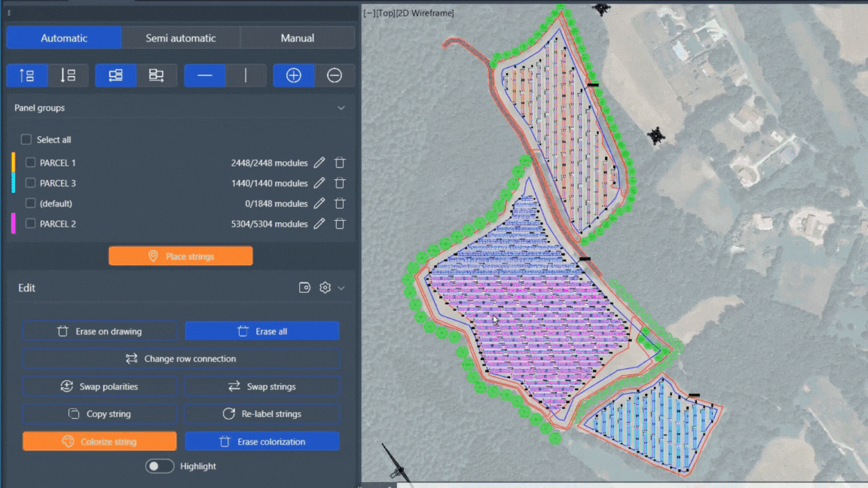Image resolution: width=868 pixels, height=488 pixels.
Task: Click the minus circle polarity icon
Action: pos(335,75)
